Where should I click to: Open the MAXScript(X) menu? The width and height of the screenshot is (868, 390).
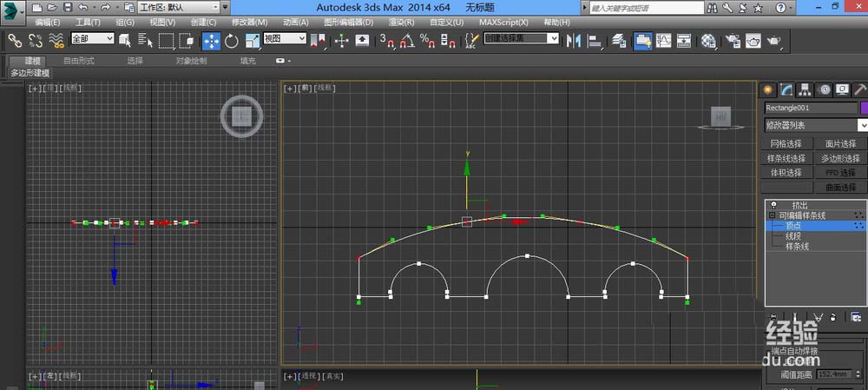click(503, 23)
